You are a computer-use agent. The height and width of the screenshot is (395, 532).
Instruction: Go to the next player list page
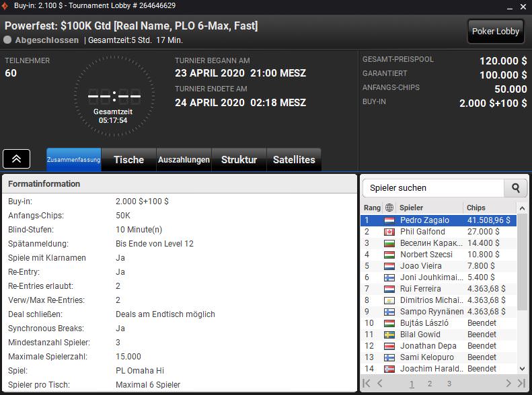click(x=508, y=384)
